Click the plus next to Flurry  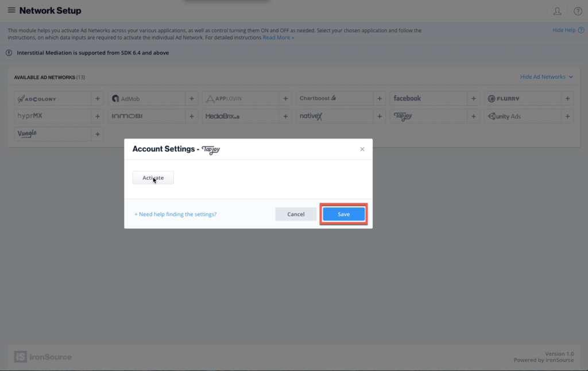(568, 99)
